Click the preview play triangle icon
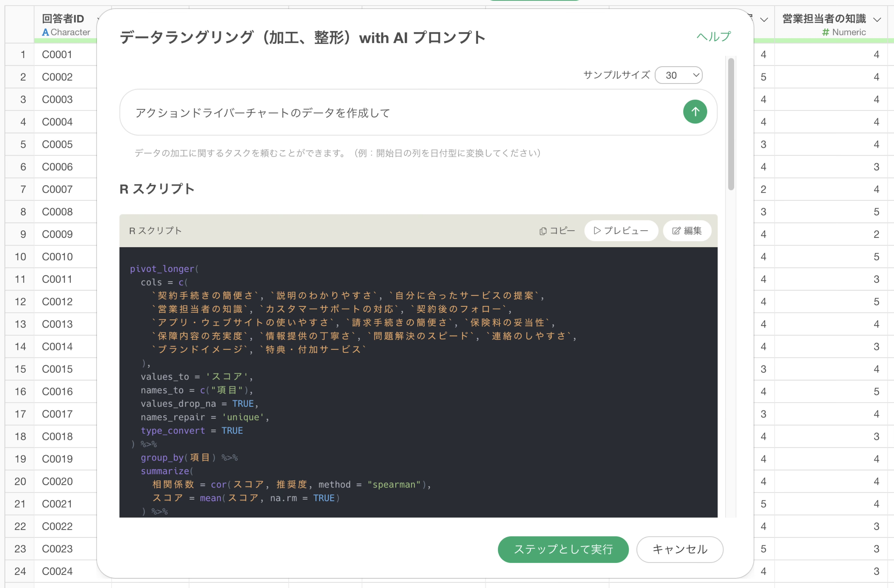The height and width of the screenshot is (588, 894). point(597,230)
